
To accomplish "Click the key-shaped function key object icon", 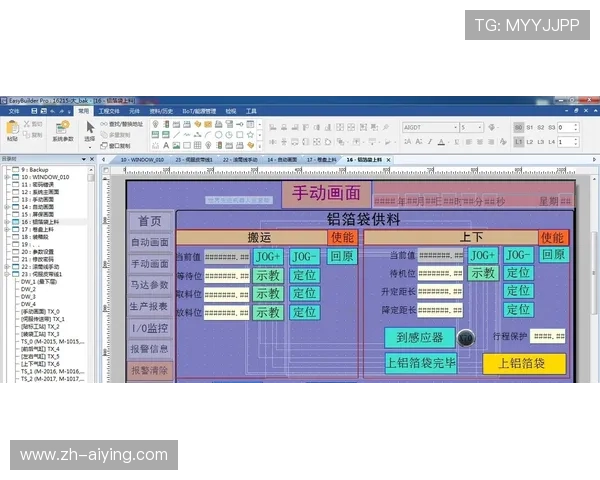I will (240, 124).
